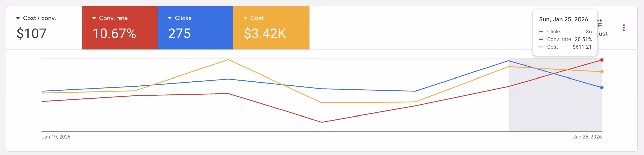The width and height of the screenshot is (644, 155).
Task: Select the Jan 19, 2026 axis label
Action: pos(56,137)
